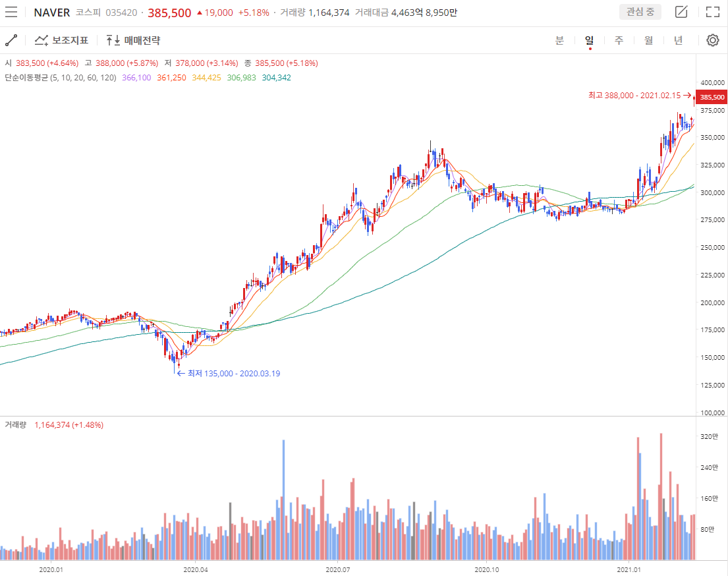Switch to 일 daily chart

[589, 40]
